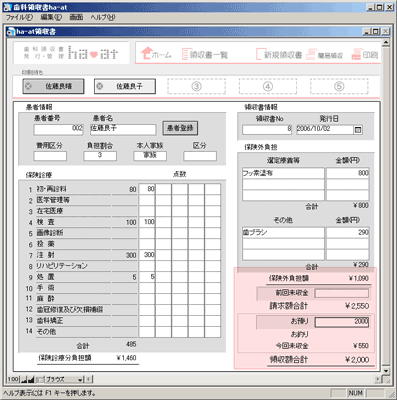
Task: Click the ha-at logo banner
Action: (x=71, y=53)
